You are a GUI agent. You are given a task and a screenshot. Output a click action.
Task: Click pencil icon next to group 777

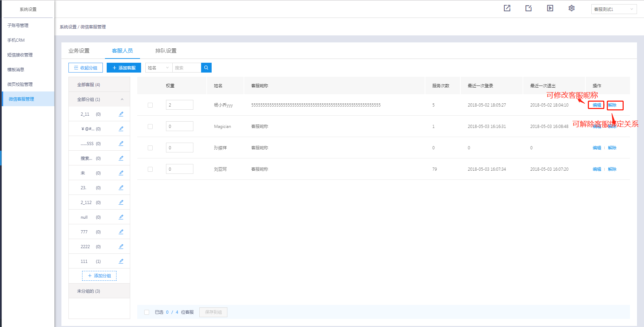click(x=121, y=232)
